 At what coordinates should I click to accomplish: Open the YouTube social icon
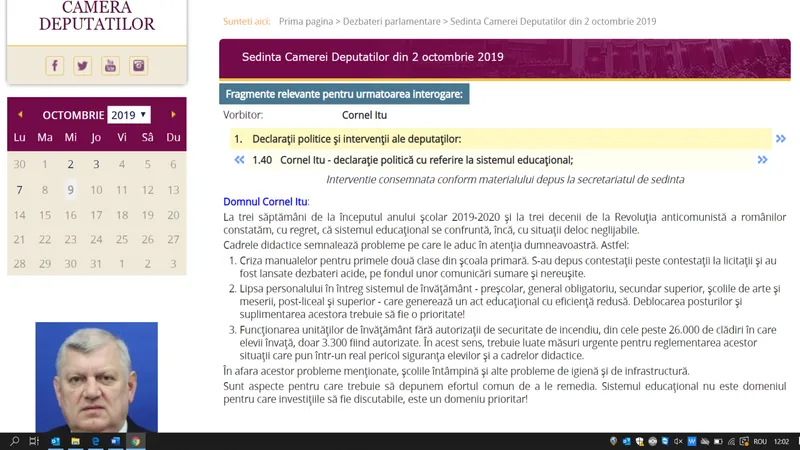pyautogui.click(x=111, y=66)
